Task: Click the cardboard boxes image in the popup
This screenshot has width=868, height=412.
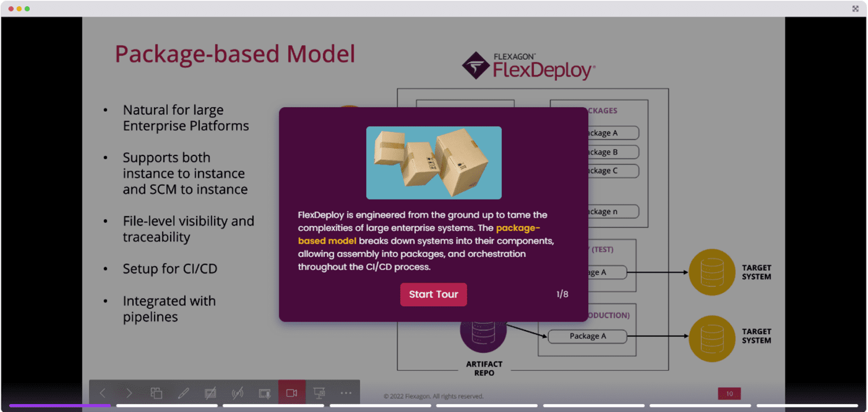Action: 433,162
